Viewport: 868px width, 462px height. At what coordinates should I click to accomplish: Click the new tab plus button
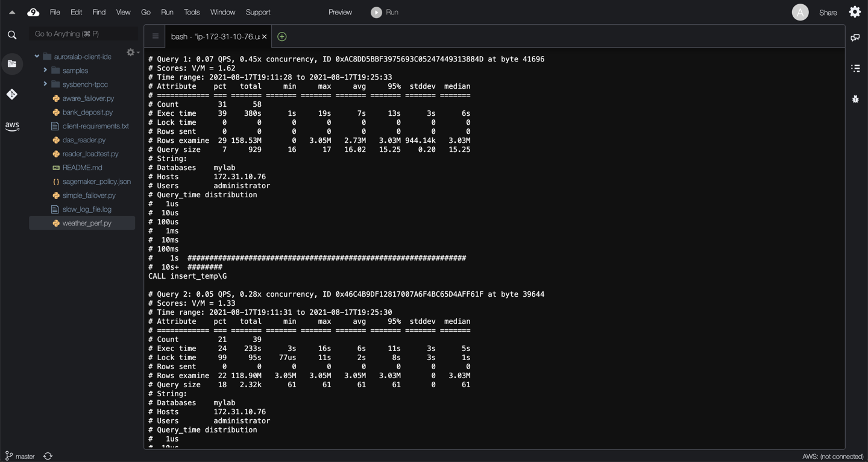point(281,37)
